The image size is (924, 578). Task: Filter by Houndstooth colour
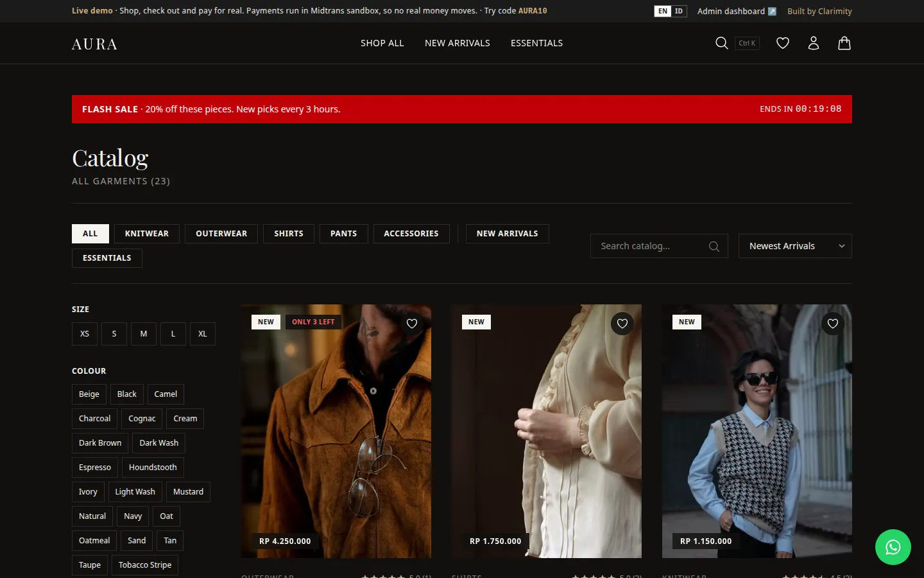coord(153,468)
